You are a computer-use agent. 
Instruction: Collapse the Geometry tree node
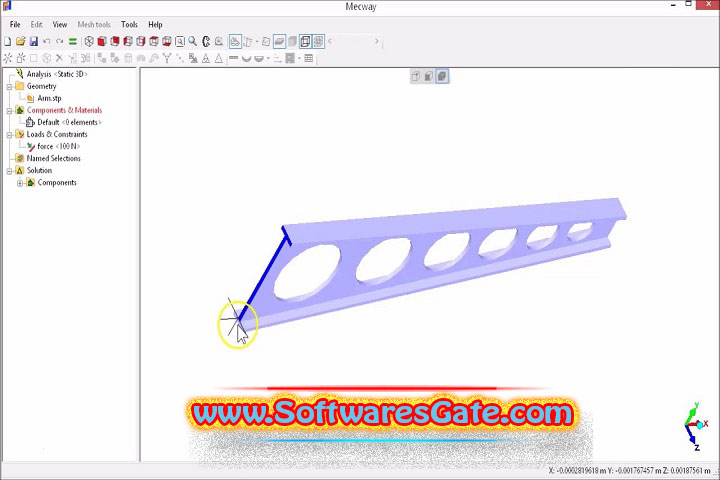point(9,87)
